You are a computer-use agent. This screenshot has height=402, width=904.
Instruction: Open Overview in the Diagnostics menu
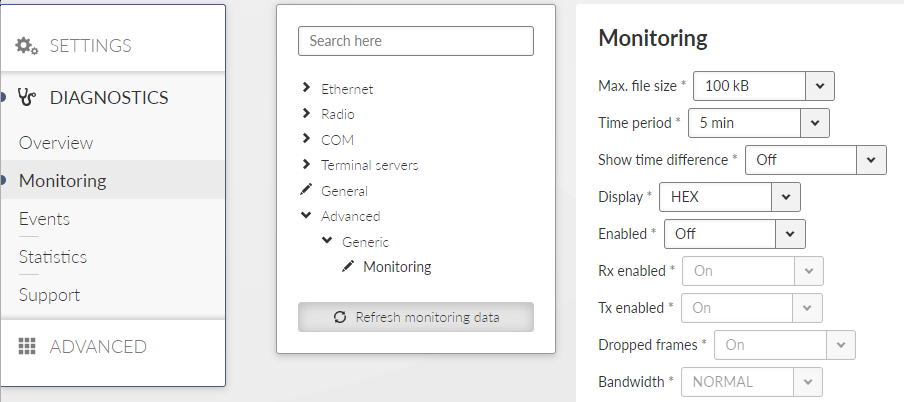56,142
